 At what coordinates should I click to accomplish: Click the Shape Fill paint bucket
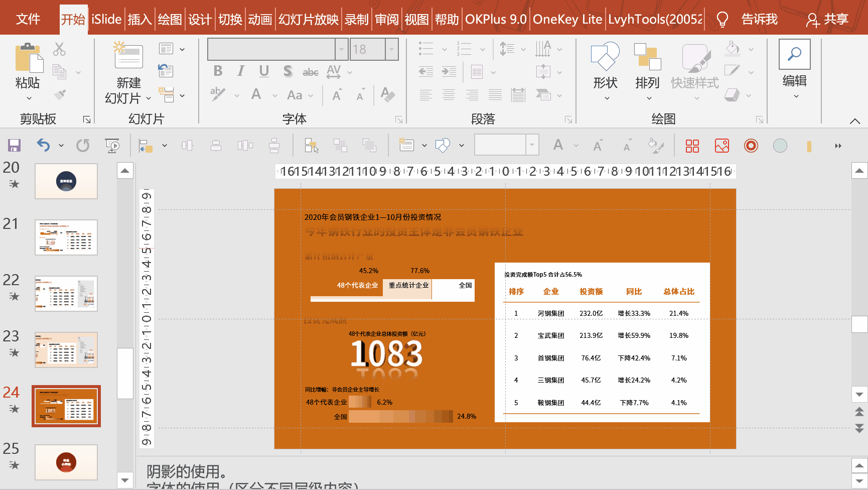(x=733, y=48)
